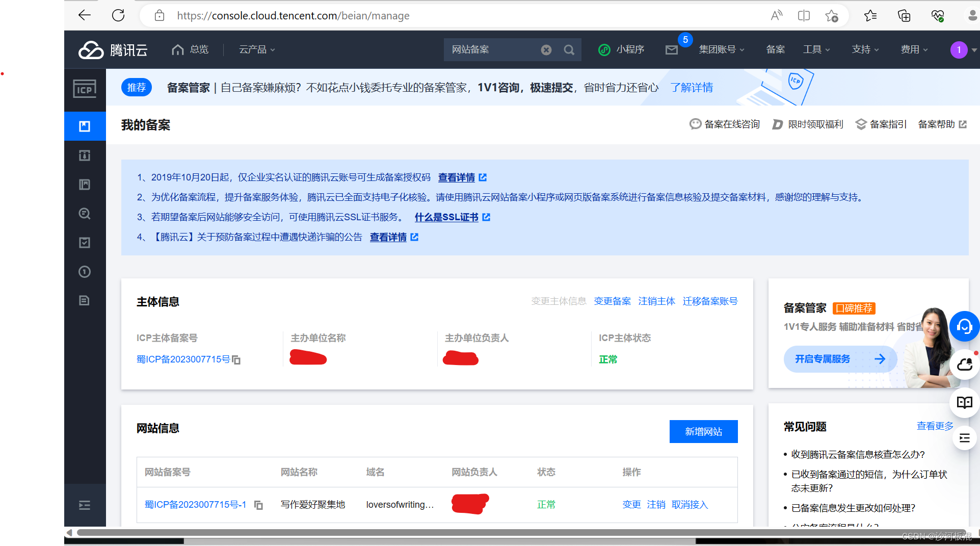Open the purple account avatar
Image resolution: width=980 pixels, height=546 pixels.
coord(959,49)
